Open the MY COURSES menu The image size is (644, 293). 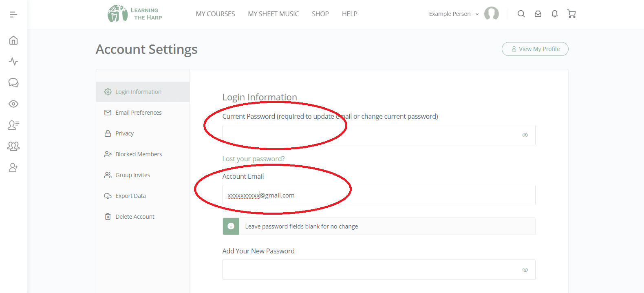(215, 14)
